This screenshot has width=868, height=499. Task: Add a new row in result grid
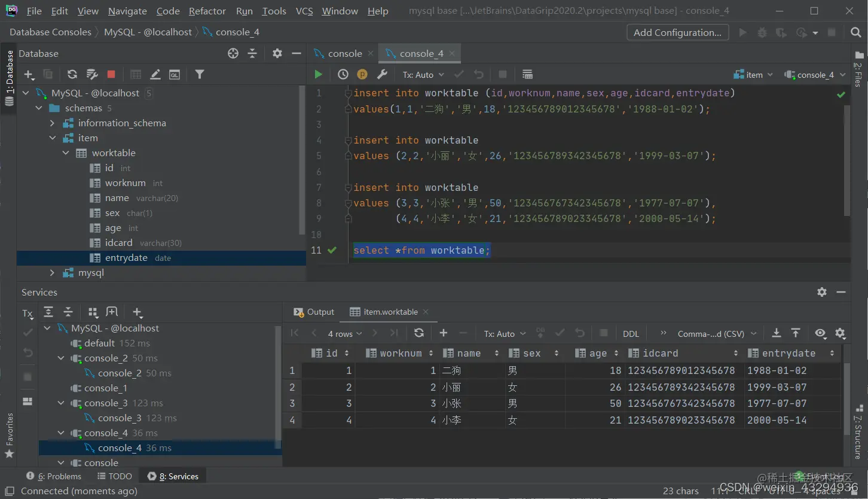pos(443,333)
